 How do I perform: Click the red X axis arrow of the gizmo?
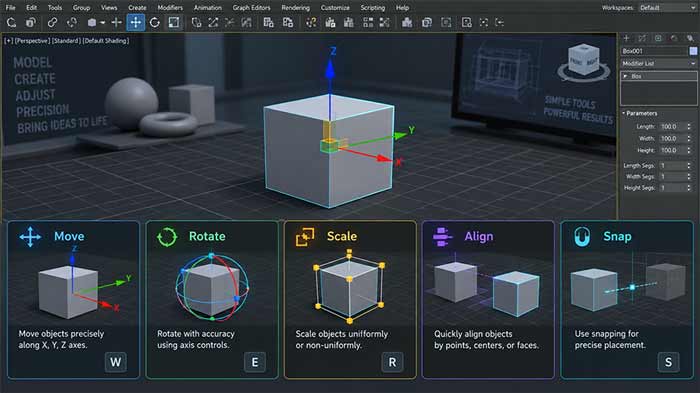coord(383,158)
